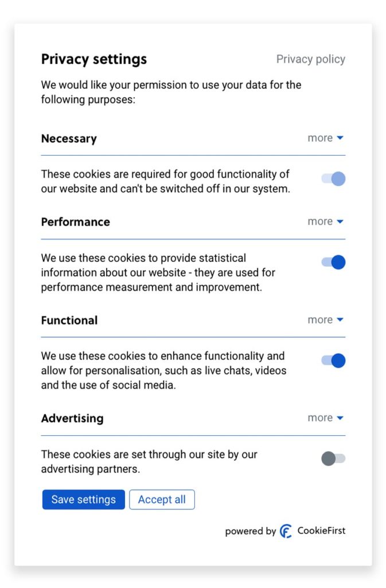Viewport: 386px width, 588px height.
Task: Click the powered by CookieFirst link
Action: pyautogui.click(x=285, y=531)
